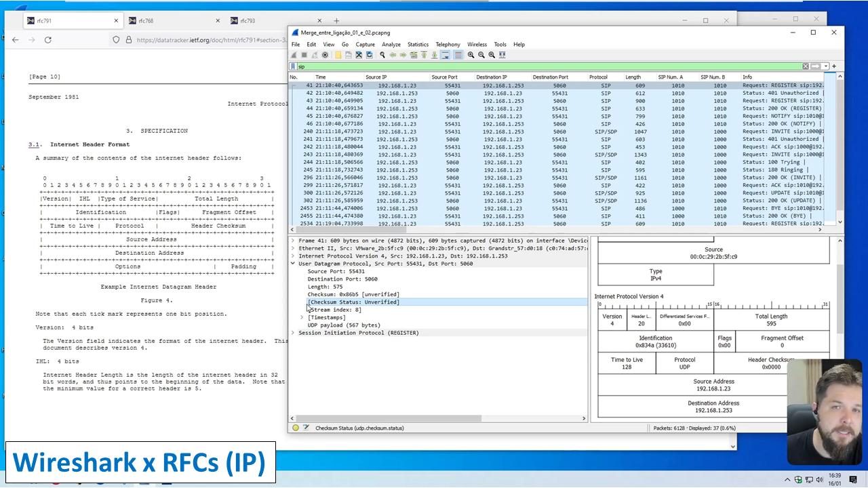Screen dimensions: 868x488
Task: Jump to the last packet
Action: click(435, 55)
